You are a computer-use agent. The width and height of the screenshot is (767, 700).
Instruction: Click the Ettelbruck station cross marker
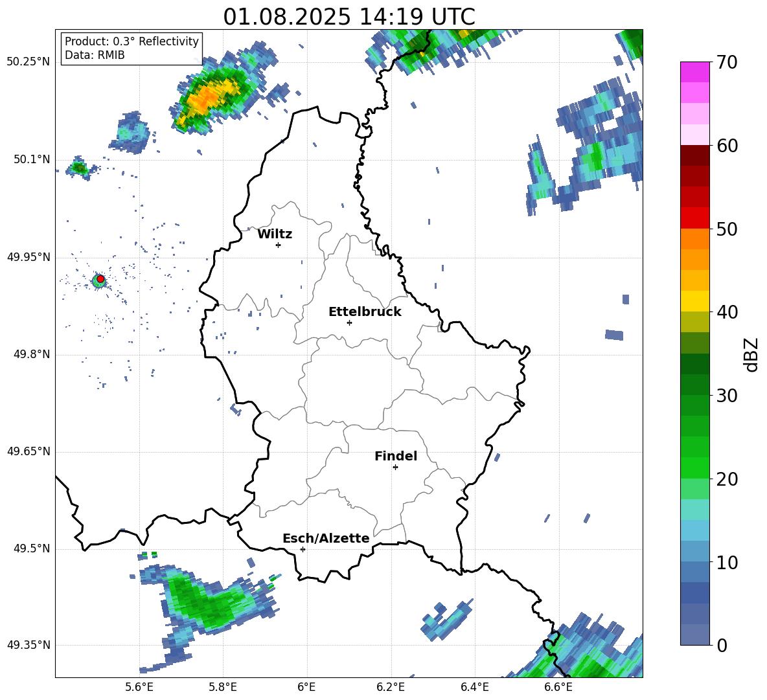tap(349, 322)
